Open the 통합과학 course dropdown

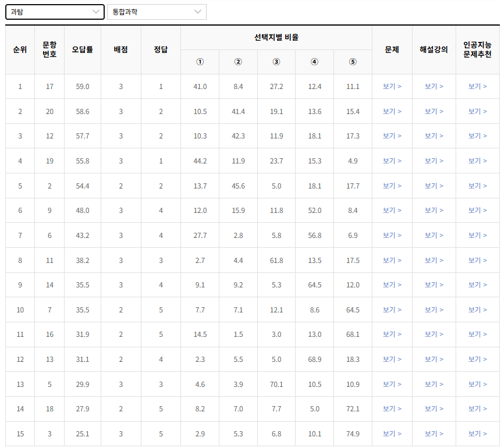(156, 12)
